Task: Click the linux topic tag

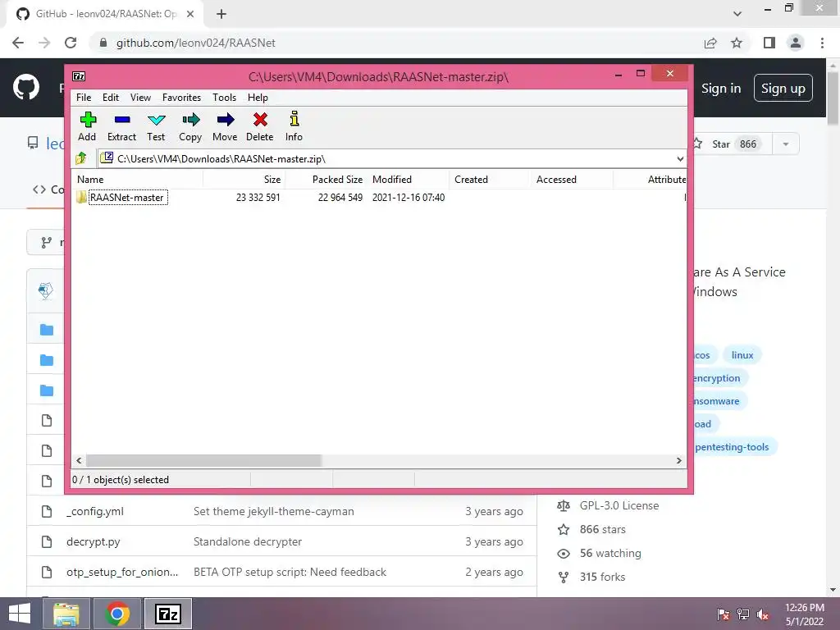Action: pos(742,355)
